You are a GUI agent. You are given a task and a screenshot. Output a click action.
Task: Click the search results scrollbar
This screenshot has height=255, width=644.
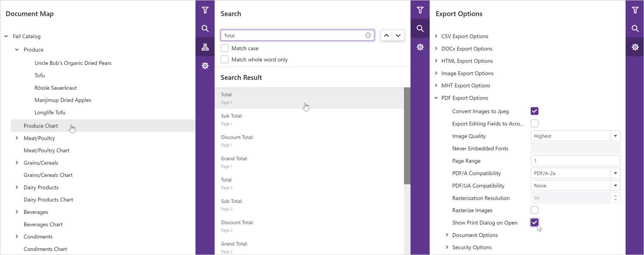point(407,136)
